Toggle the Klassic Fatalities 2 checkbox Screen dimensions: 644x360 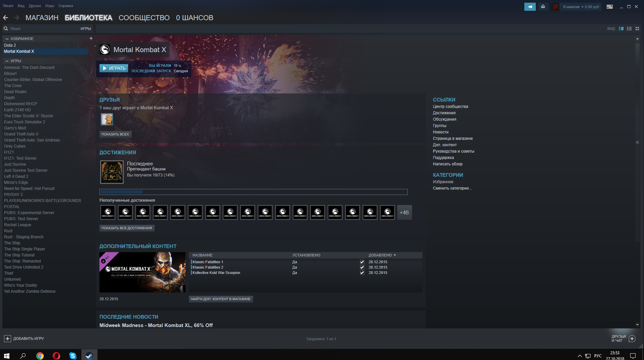[362, 267]
